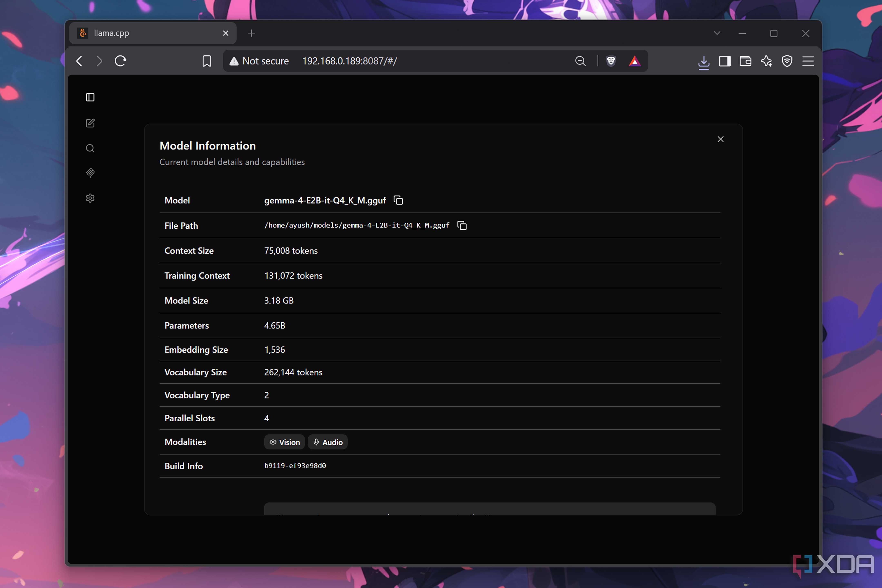Start a new chat with the edit icon

90,123
